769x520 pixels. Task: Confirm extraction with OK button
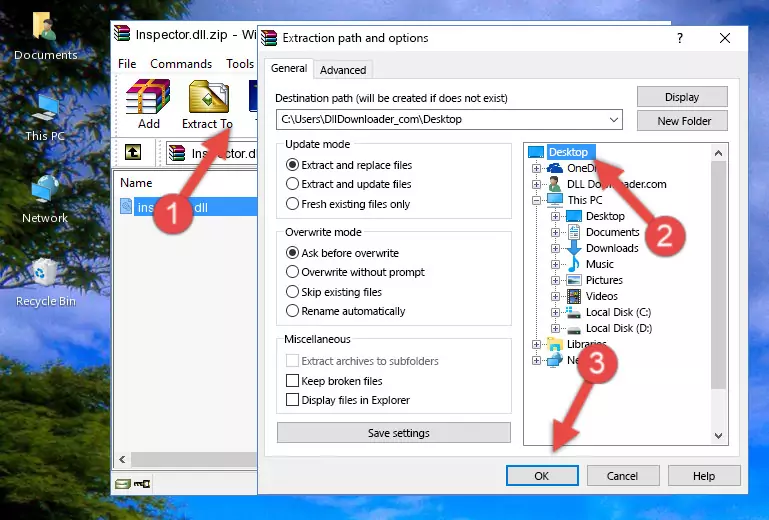pos(542,476)
